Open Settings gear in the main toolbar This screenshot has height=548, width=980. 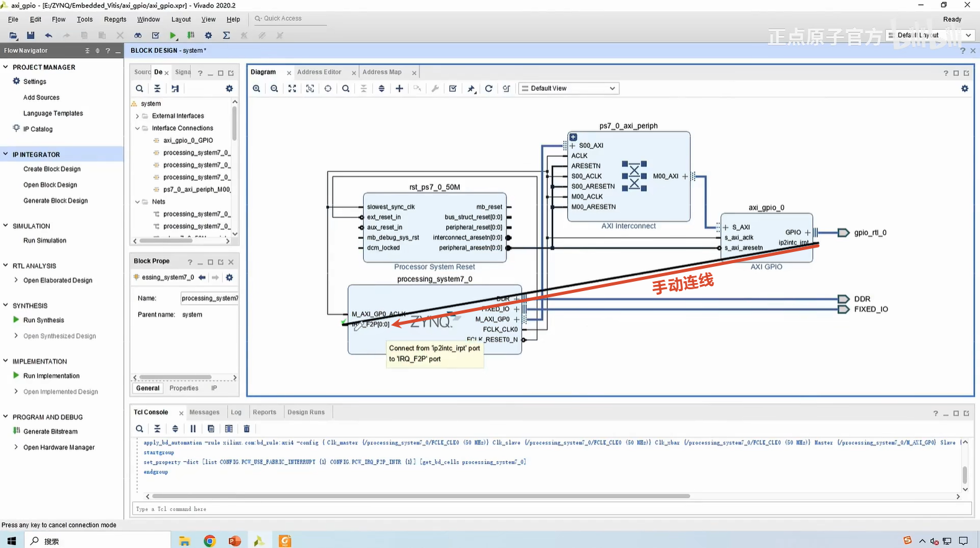click(x=209, y=35)
